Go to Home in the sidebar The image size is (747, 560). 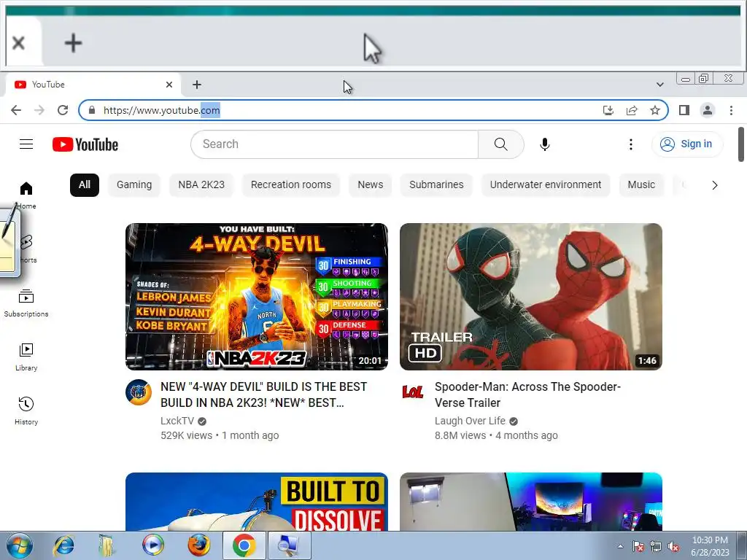click(26, 195)
